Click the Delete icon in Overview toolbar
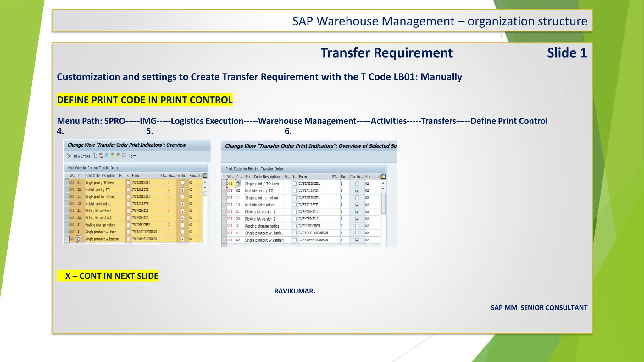The height and width of the screenshot is (362, 644). 101,156
